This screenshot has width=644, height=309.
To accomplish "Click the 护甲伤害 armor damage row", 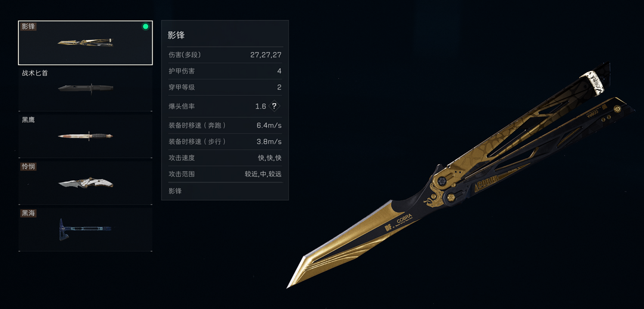I will [x=225, y=71].
